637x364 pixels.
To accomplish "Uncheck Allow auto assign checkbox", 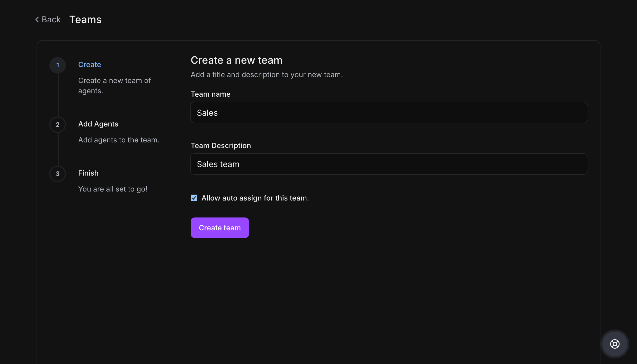I will pos(194,198).
